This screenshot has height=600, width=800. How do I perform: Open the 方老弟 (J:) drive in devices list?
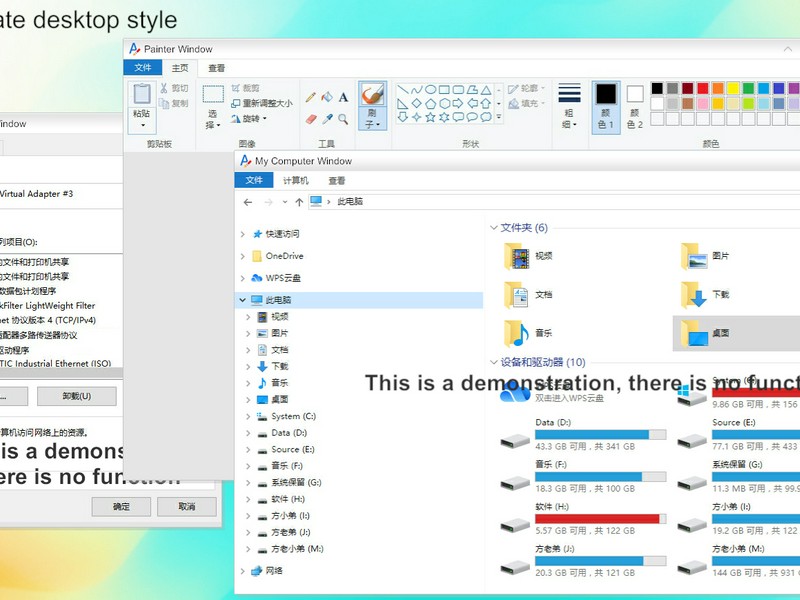coord(583,561)
